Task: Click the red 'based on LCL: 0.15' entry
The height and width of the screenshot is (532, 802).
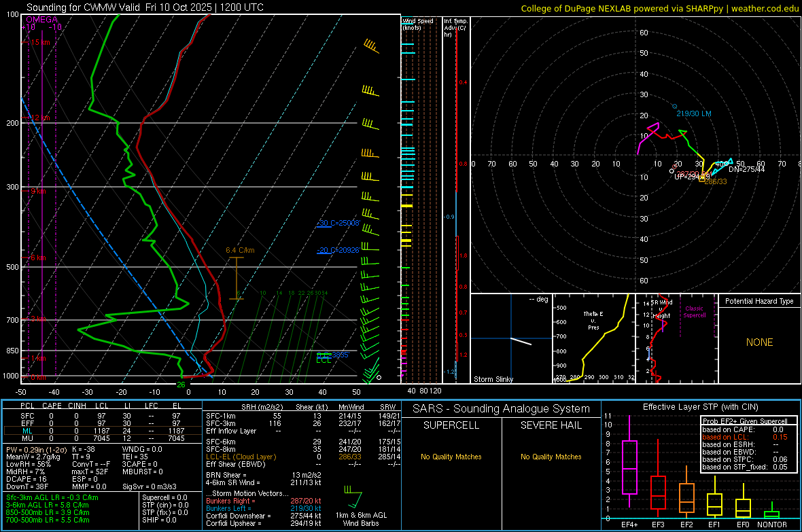Action: pos(745,438)
